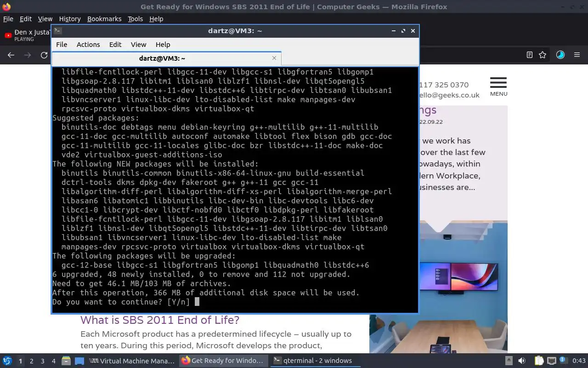Open Firefox's File menu
This screenshot has height=368, width=588.
tap(8, 19)
